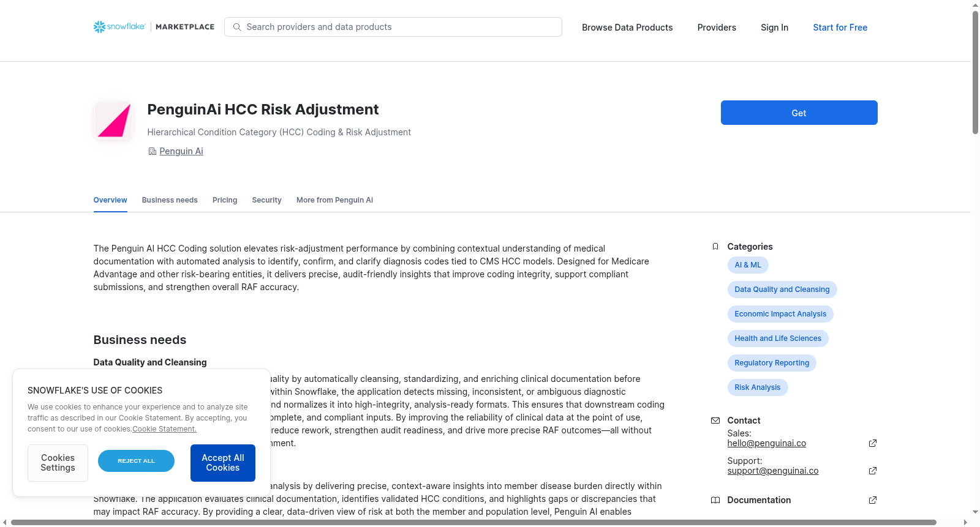Click the horizontal scrollbar right arrow
Image resolution: width=980 pixels, height=527 pixels.
coord(966,522)
